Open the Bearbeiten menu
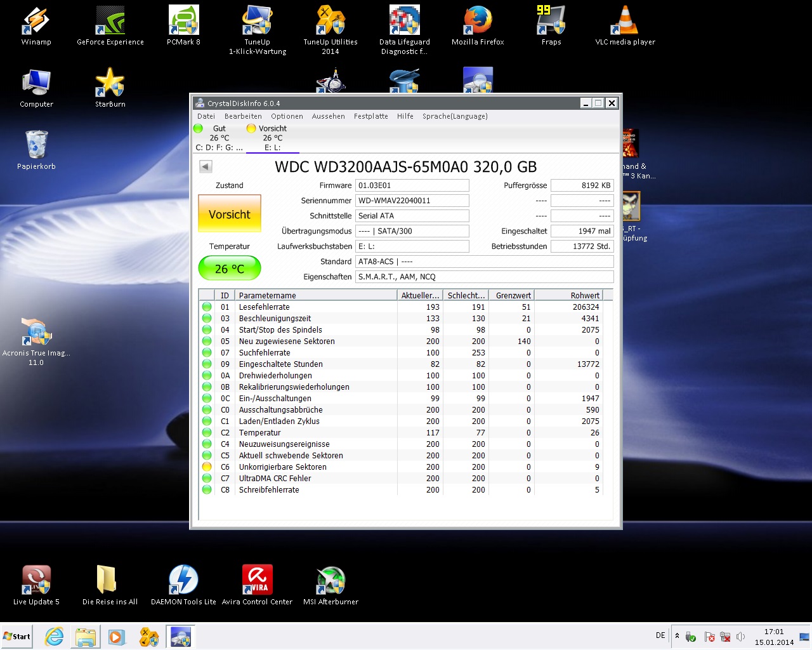Image resolution: width=812 pixels, height=650 pixels. [243, 116]
